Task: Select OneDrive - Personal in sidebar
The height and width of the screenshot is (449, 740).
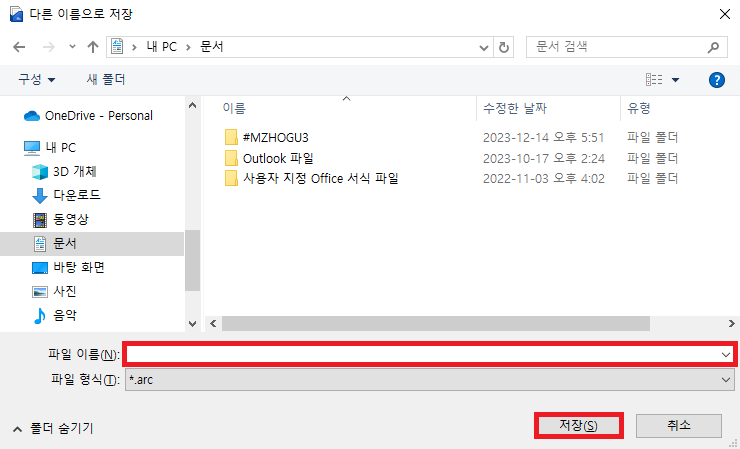Action: [x=99, y=116]
